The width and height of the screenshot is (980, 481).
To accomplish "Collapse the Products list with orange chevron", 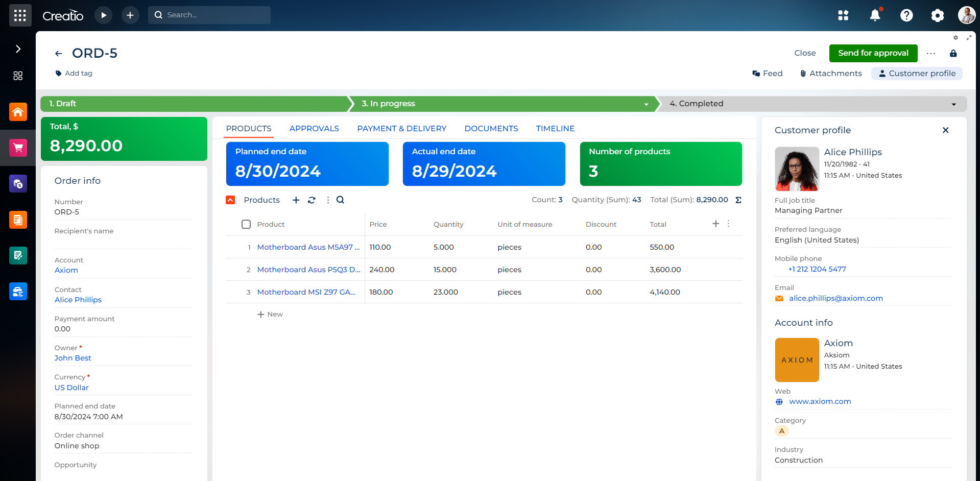I will pos(230,200).
